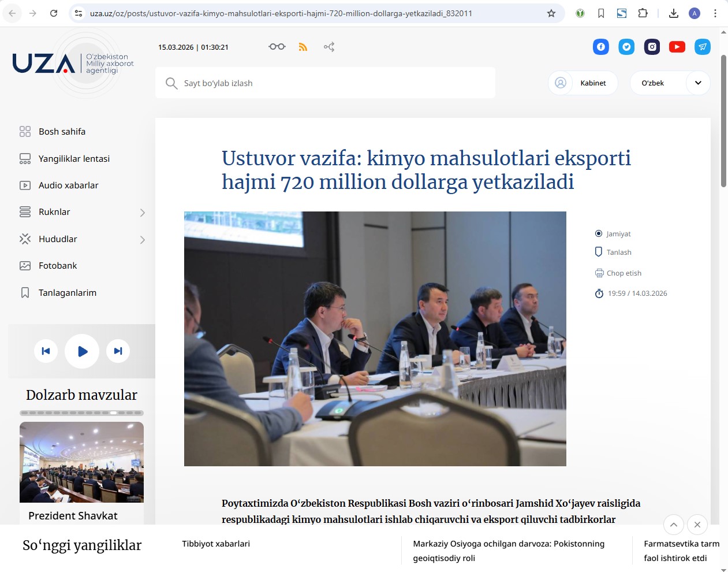728x572 pixels.
Task: Open Yangiliklar lentasi from sidebar
Action: click(74, 159)
